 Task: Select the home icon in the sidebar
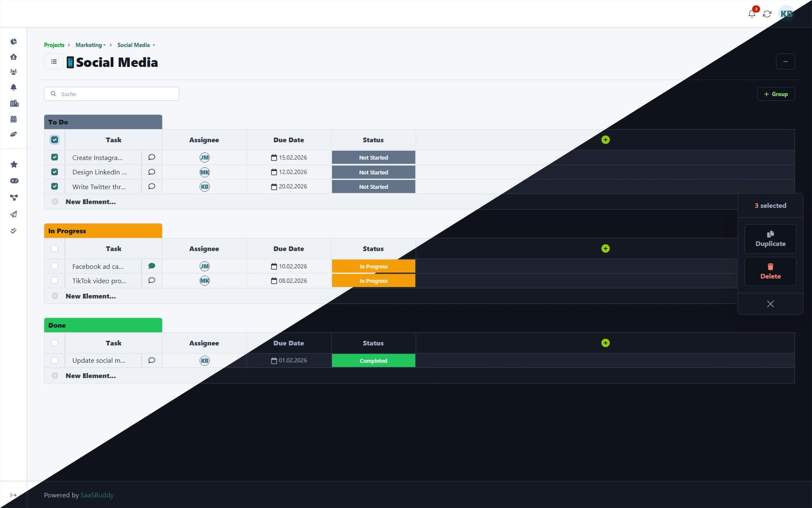tap(14, 57)
